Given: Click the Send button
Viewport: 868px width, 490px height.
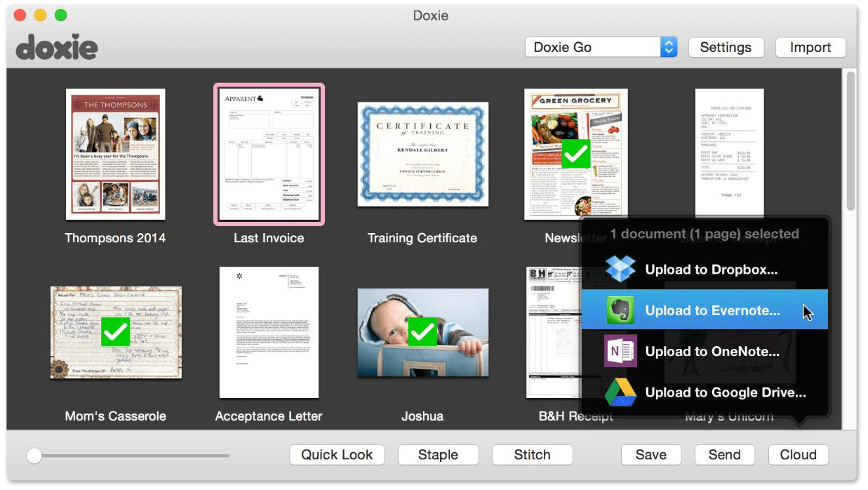Looking at the screenshot, I should [x=724, y=454].
